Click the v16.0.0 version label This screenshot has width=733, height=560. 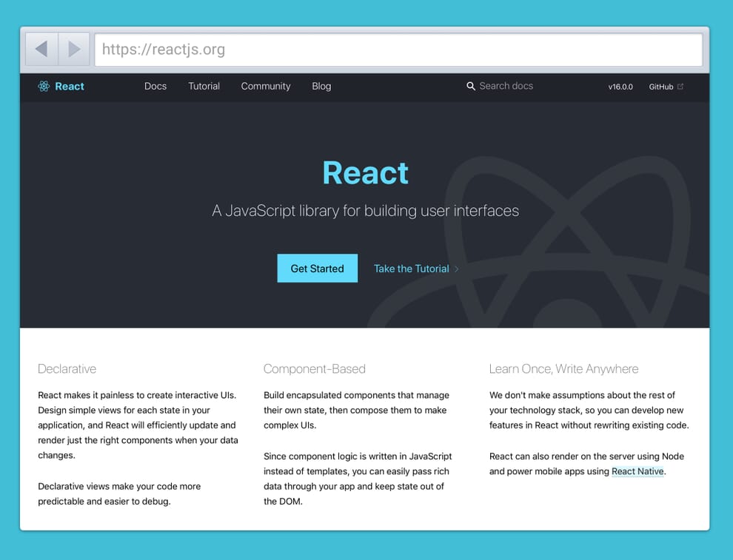click(620, 87)
